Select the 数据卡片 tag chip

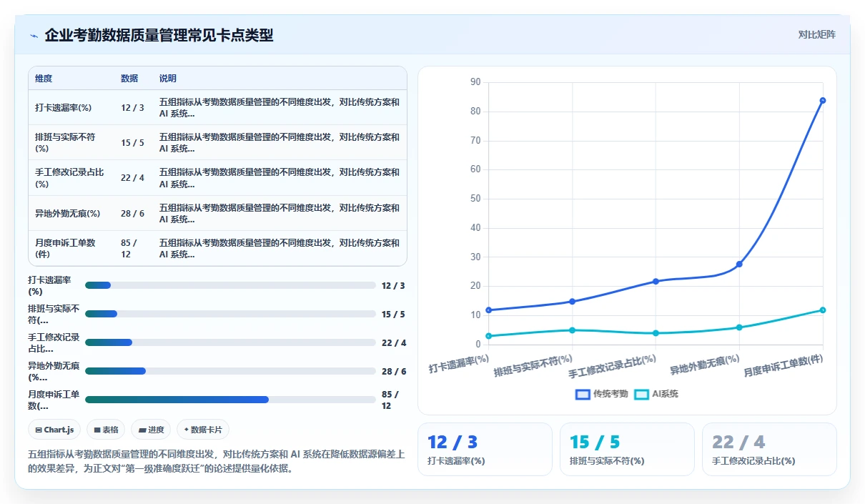point(203,430)
